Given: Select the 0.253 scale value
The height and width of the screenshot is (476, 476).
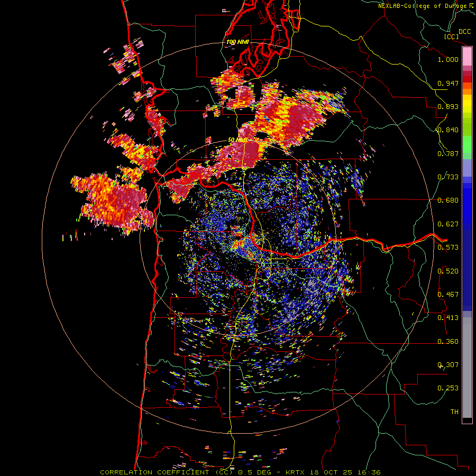Looking at the screenshot, I should point(448,388).
